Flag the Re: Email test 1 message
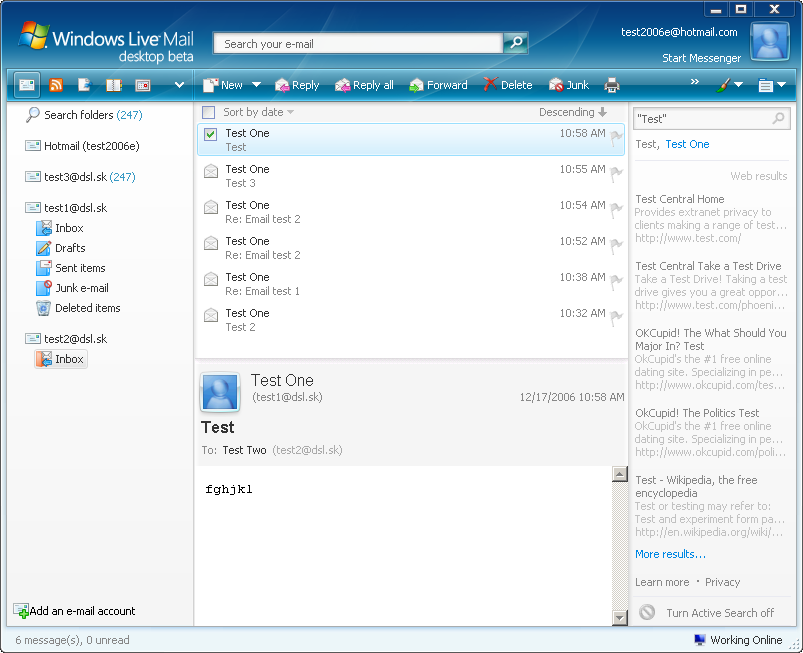 pyautogui.click(x=617, y=281)
